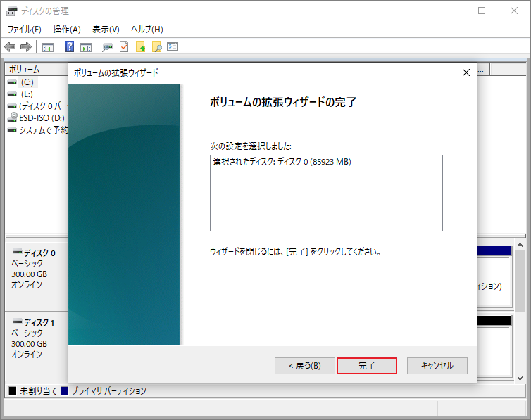Viewport: 531px width, 420px height.
Task: Click the scroll down arrow of disk pane
Action: tap(520, 378)
